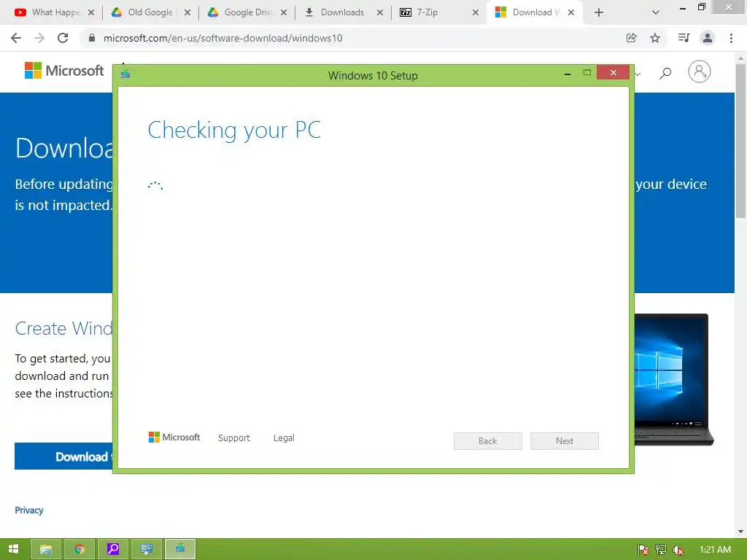Click the padlock site info icon
Viewport: 747px width, 560px height.
[x=91, y=38]
